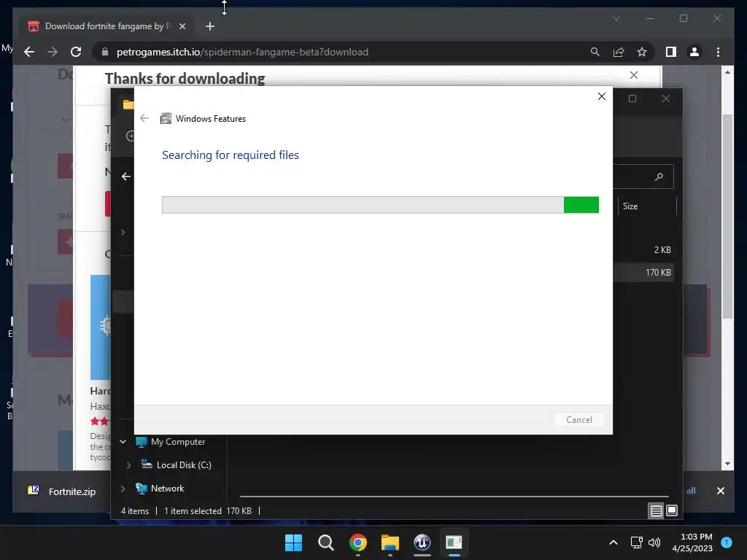Reload the page in Chrome
The image size is (747, 560).
point(76,52)
